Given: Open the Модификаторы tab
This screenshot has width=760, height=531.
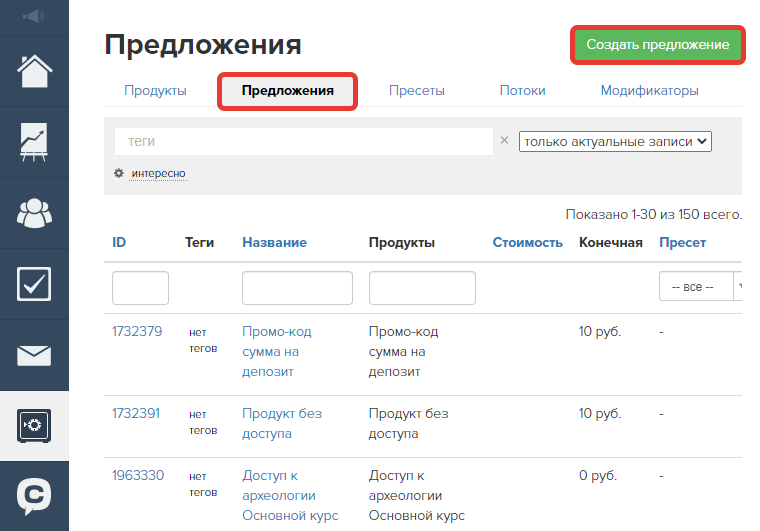Looking at the screenshot, I should [649, 91].
